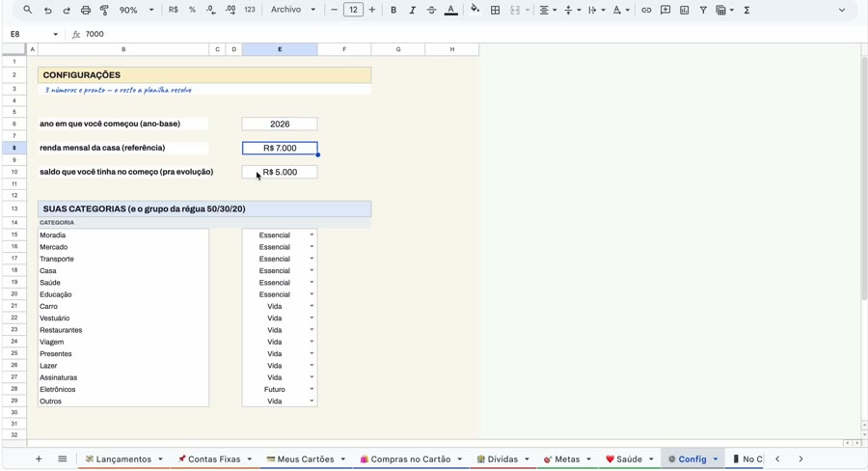Increase decimal places

[231, 10]
